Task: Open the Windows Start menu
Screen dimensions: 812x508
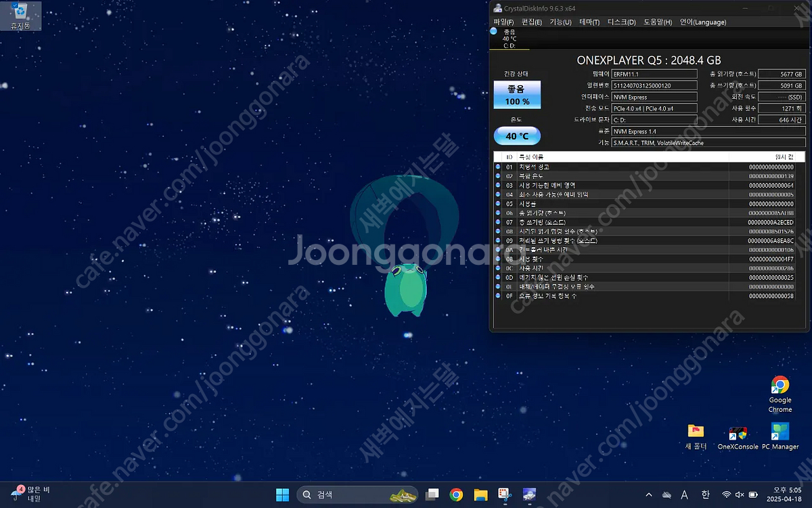Action: pos(282,494)
